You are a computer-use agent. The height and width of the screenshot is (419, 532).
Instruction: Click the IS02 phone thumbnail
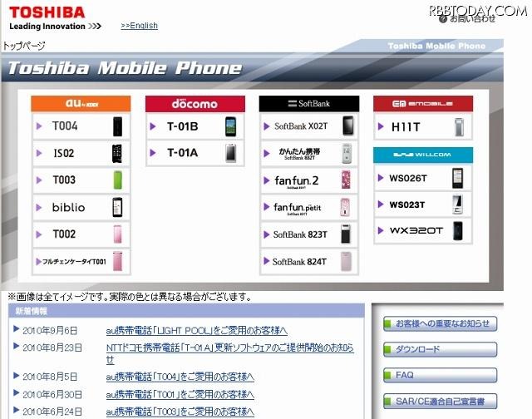point(117,153)
